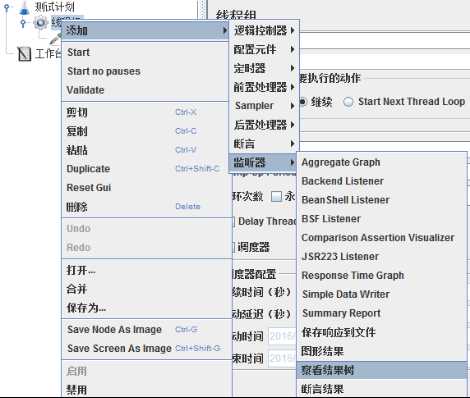The image size is (470, 398).
Task: Click the end time input field
Action: coord(282,358)
